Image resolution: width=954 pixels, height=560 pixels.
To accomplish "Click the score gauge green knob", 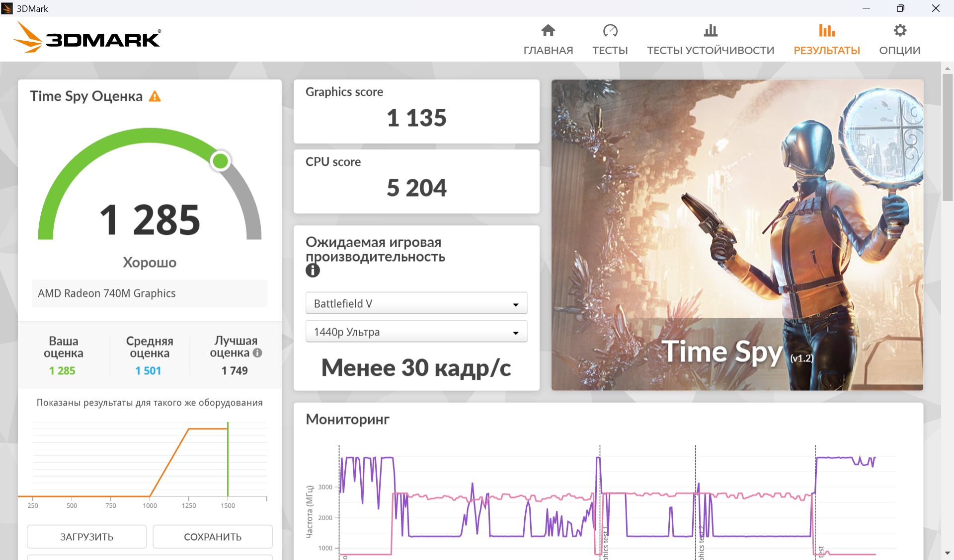I will point(220,161).
